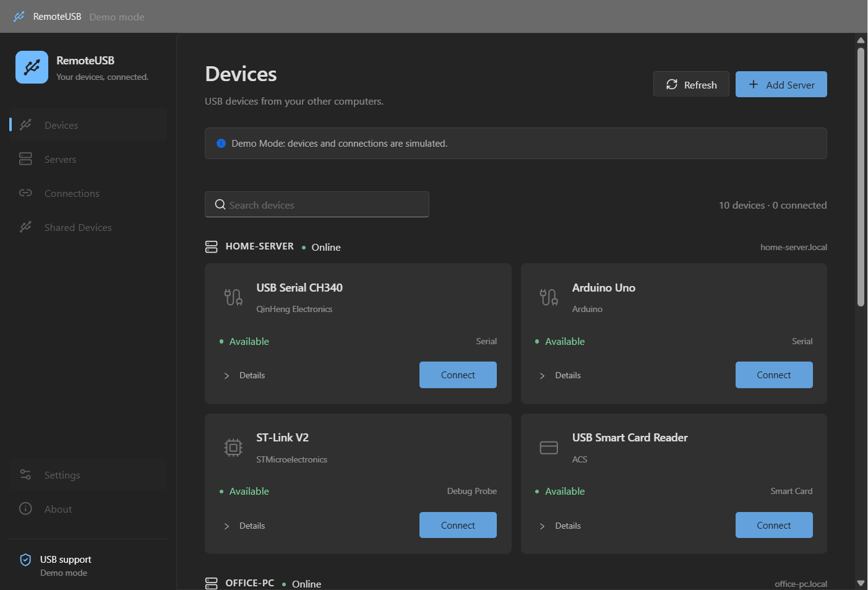The height and width of the screenshot is (590, 868).
Task: Click the Demo Mode info icon
Action: pyautogui.click(x=221, y=144)
